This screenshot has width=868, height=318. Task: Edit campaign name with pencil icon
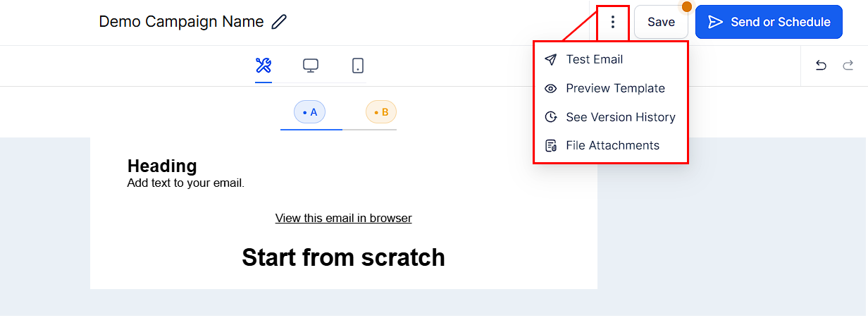(279, 22)
